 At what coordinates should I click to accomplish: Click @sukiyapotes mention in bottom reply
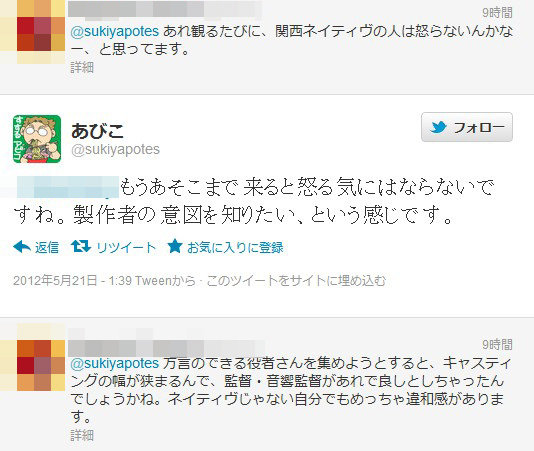click(114, 363)
